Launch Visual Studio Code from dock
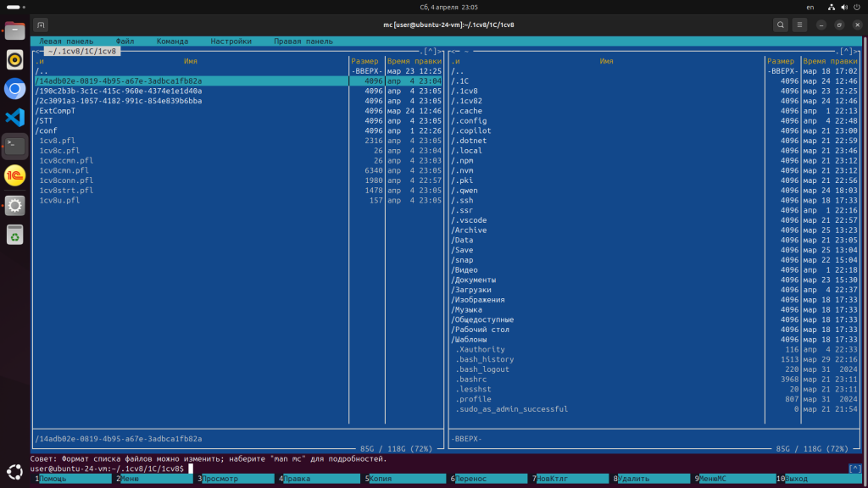Image resolution: width=868 pixels, height=488 pixels. coord(14,117)
